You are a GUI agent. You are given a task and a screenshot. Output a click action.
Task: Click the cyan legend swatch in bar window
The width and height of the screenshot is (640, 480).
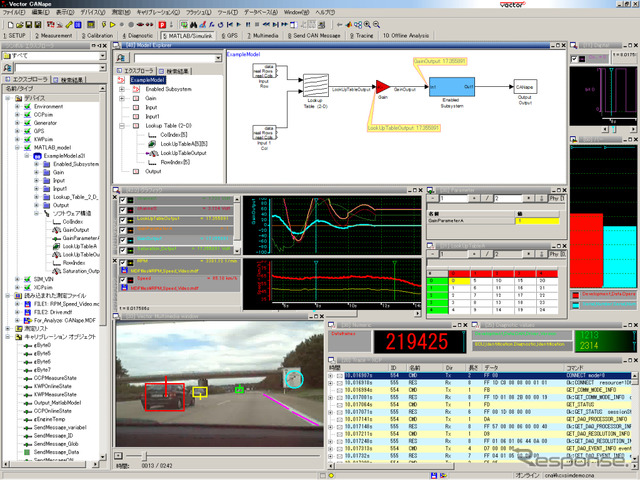tap(576, 305)
